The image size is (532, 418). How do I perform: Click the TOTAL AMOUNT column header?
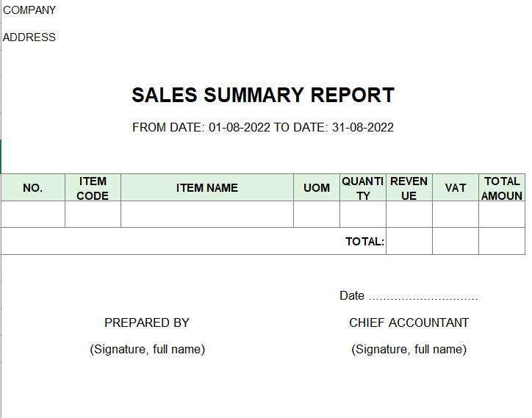coord(502,187)
